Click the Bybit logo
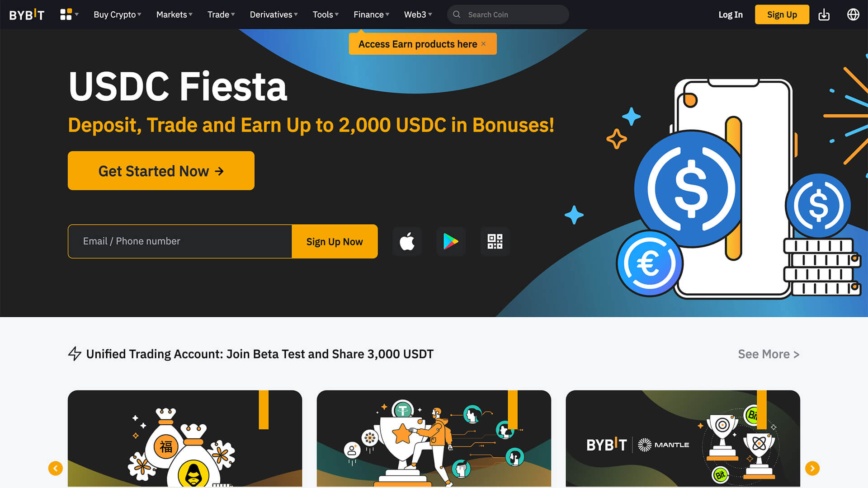868x488 pixels. (27, 14)
